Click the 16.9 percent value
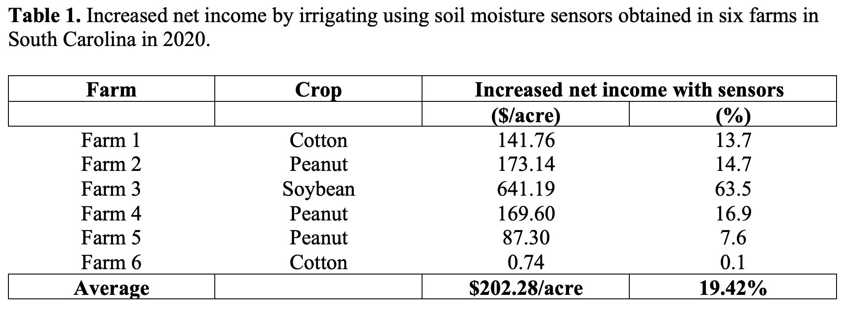This screenshot has height=317, width=868. [733, 214]
